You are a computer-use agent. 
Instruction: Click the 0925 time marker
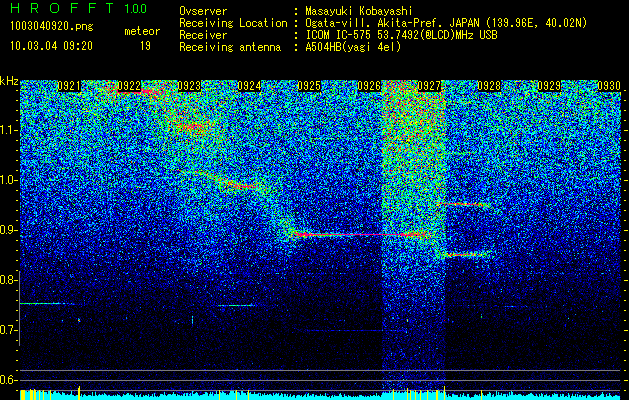(x=309, y=86)
